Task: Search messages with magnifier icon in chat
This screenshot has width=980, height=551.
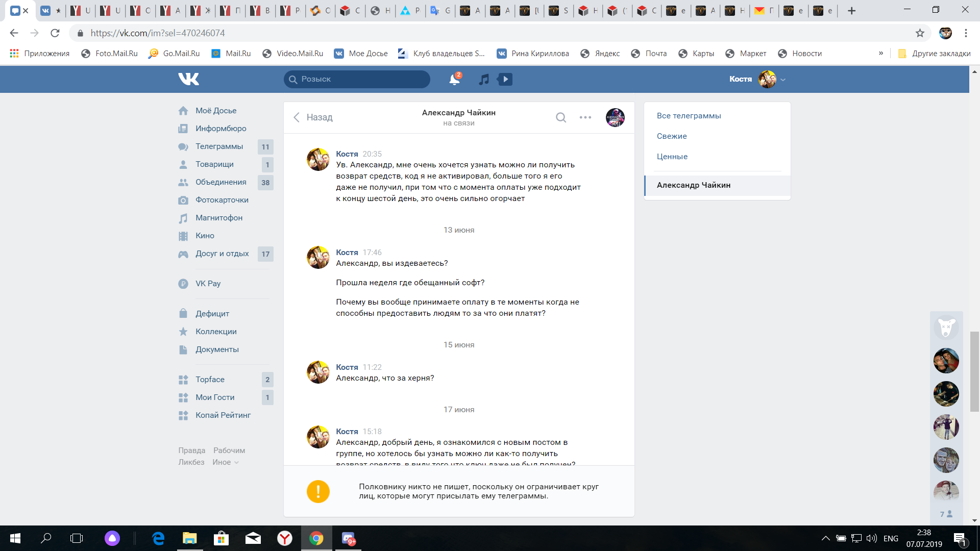Action: tap(561, 117)
